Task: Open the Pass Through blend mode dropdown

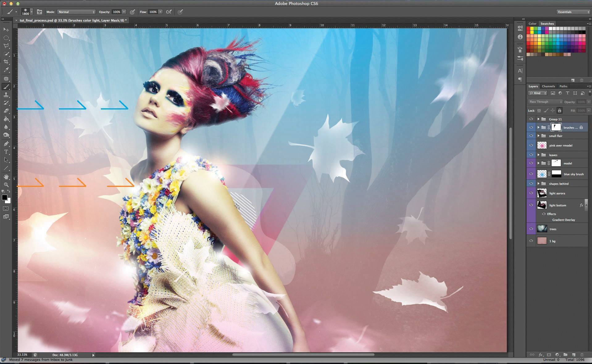Action: point(545,101)
